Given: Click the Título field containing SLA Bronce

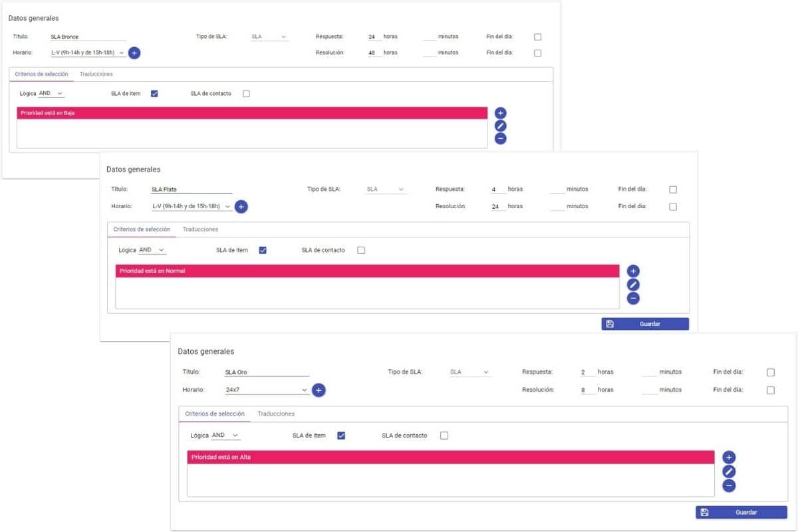Looking at the screenshot, I should point(88,37).
